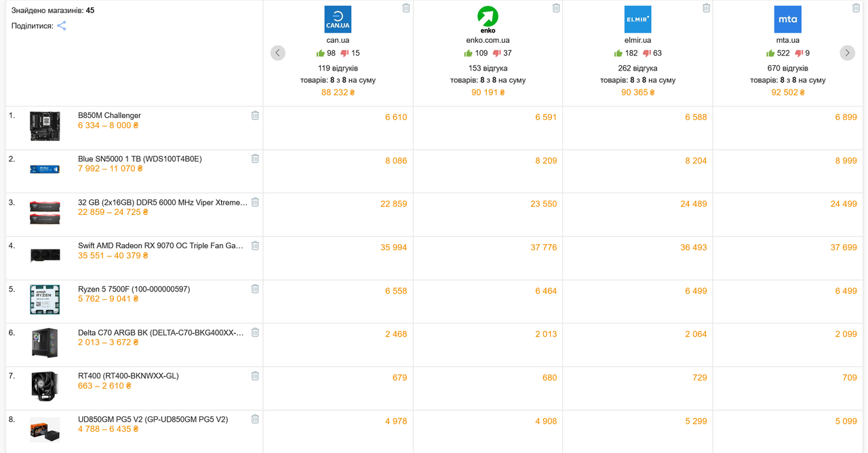Click the UD850GM power supply thumbnail

pyautogui.click(x=45, y=429)
